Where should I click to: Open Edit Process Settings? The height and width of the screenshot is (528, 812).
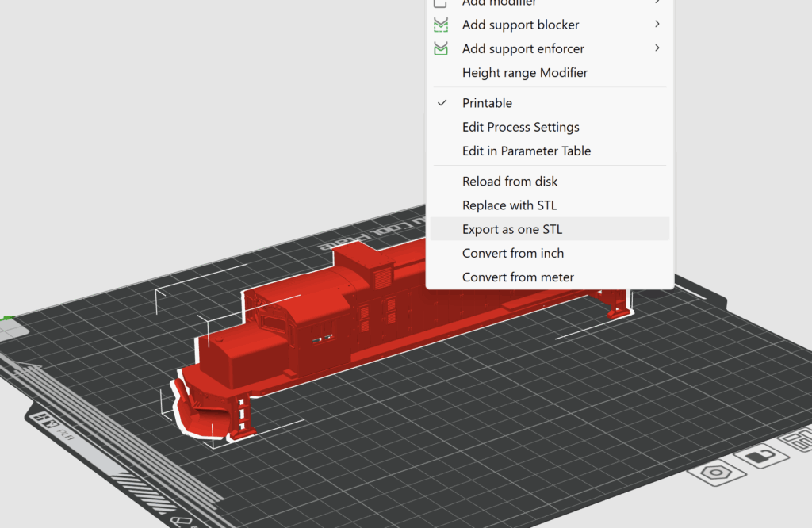click(x=520, y=127)
